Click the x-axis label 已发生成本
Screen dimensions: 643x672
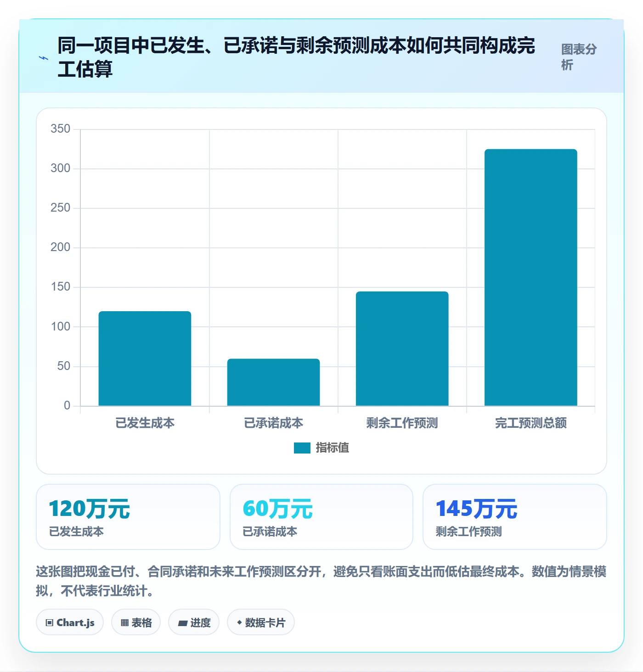145,423
